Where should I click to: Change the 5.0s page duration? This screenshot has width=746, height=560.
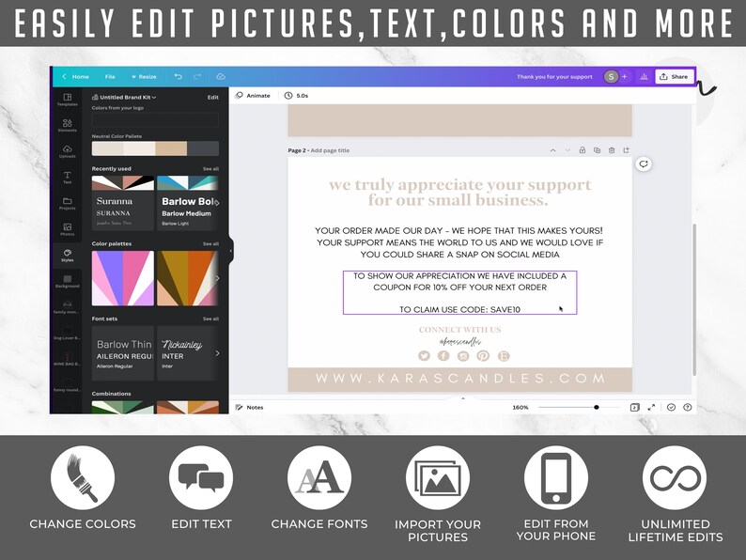pos(296,96)
